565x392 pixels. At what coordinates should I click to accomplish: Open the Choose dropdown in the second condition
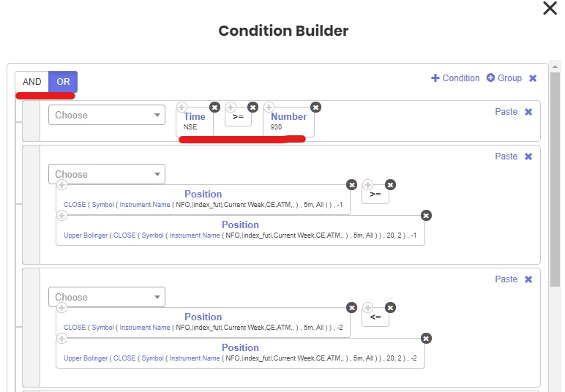[107, 174]
